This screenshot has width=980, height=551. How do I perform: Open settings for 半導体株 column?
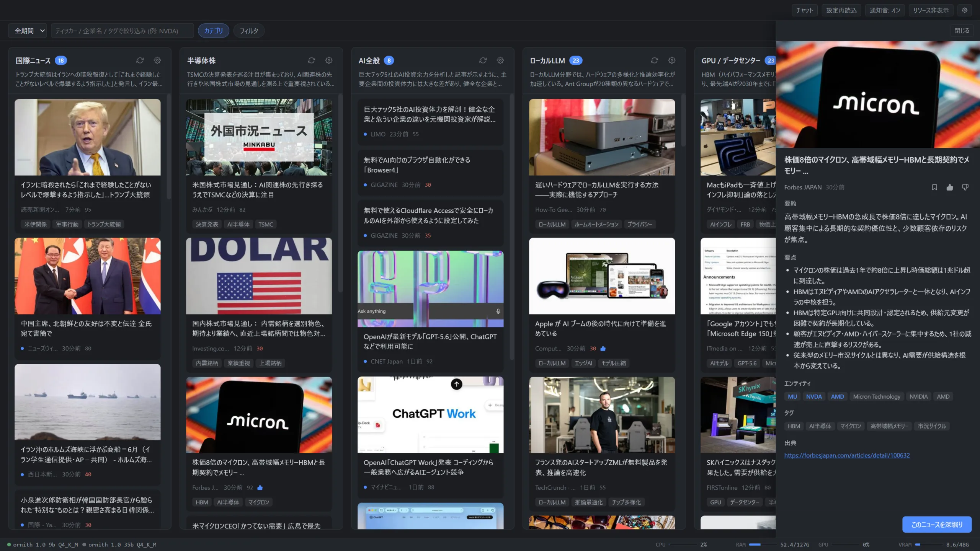329,60
